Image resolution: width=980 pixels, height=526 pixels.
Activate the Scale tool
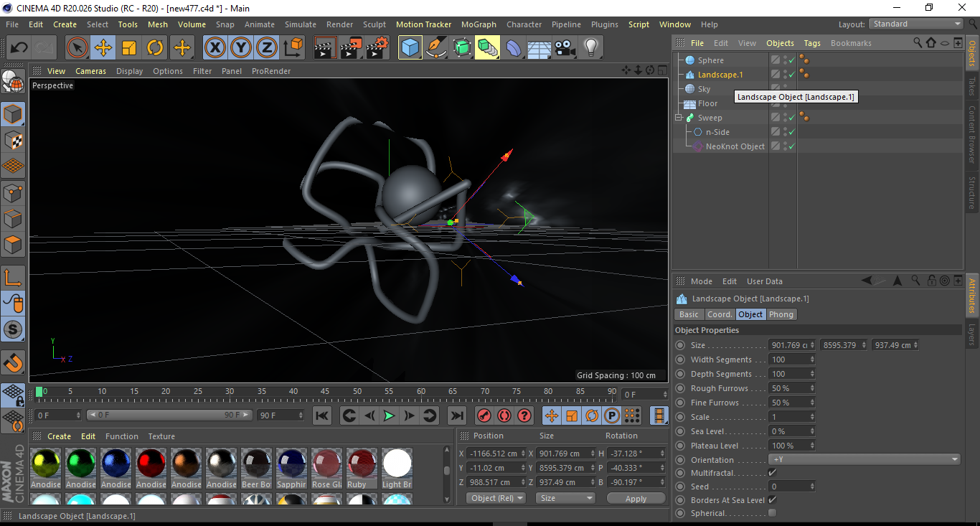(129, 48)
